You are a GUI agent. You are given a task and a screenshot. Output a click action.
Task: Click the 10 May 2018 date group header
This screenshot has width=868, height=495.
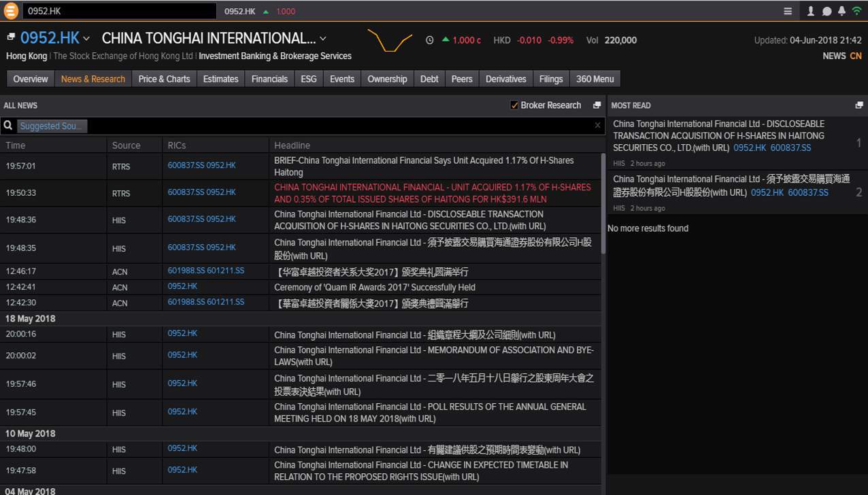(x=301, y=433)
